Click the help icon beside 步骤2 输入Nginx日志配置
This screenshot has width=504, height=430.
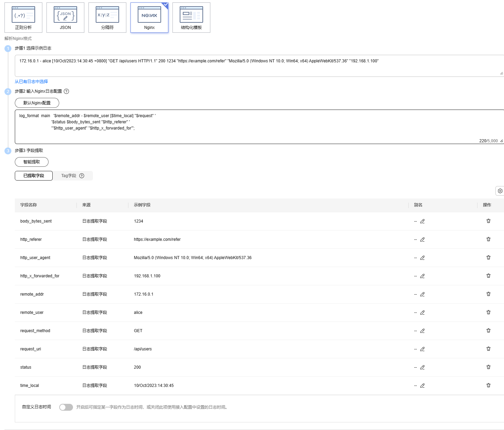(x=66, y=91)
